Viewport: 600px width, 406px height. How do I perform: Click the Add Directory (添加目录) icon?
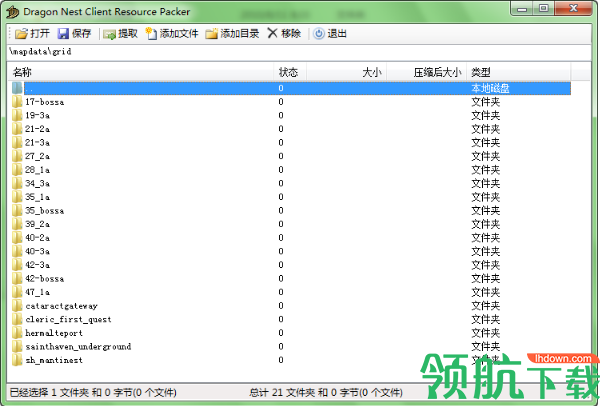[211, 34]
